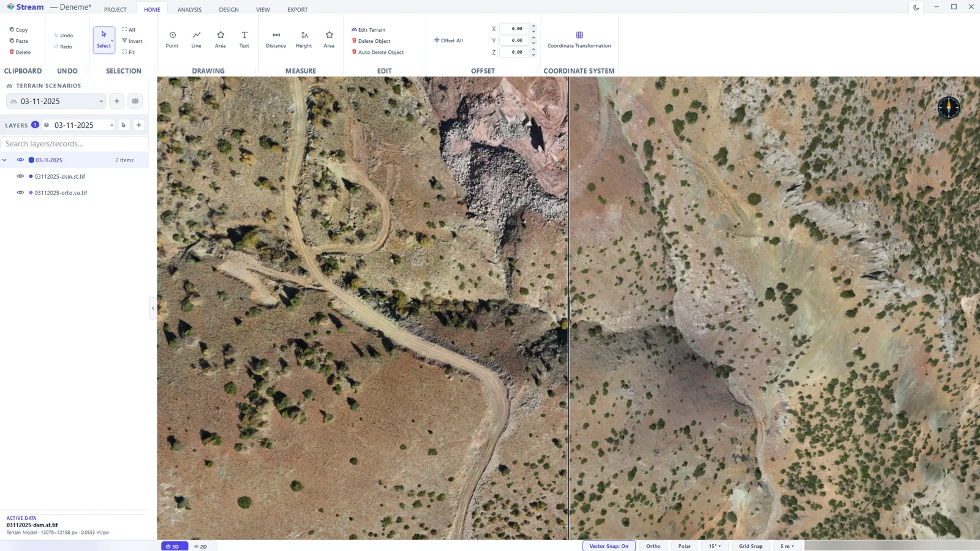Toggle Ortho mode in the status bar

pyautogui.click(x=653, y=546)
